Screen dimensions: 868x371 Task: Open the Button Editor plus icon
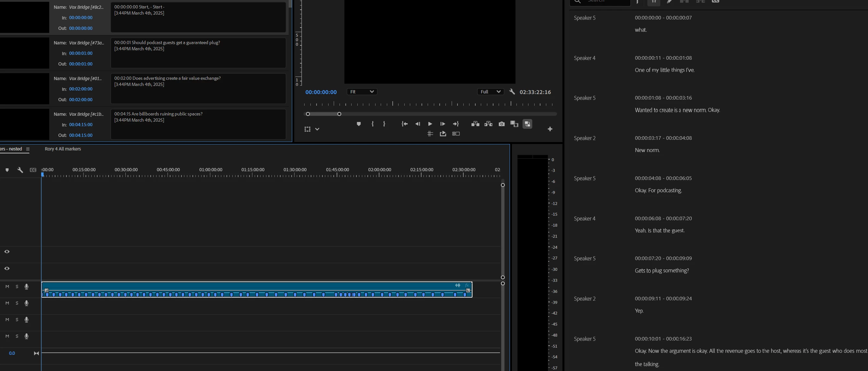click(x=550, y=129)
